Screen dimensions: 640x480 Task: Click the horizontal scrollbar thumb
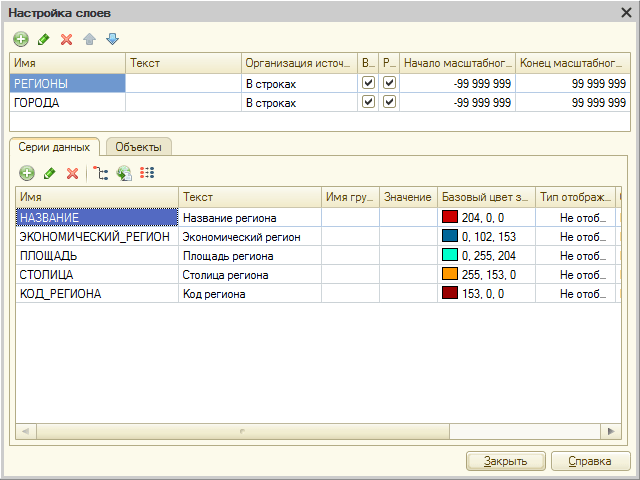pos(243,431)
